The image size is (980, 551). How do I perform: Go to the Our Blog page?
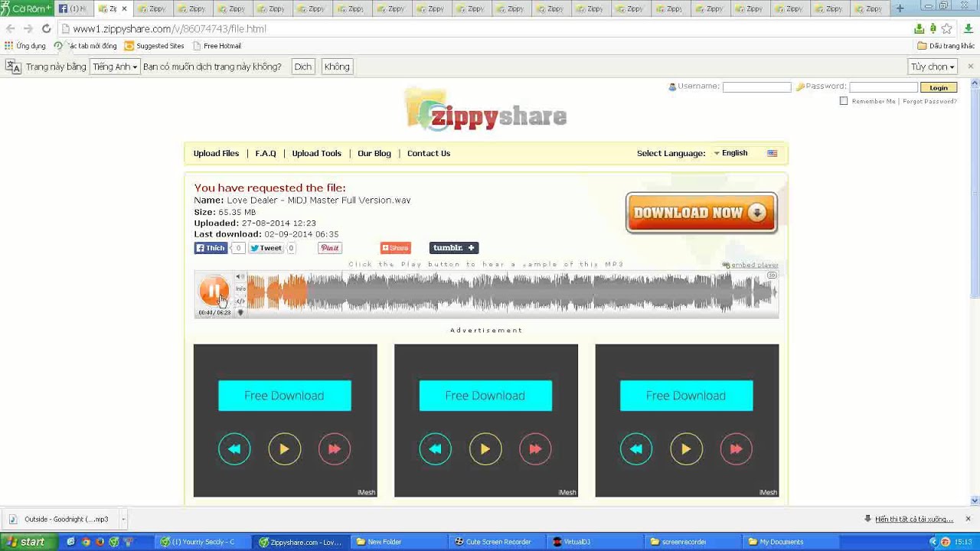coord(374,153)
